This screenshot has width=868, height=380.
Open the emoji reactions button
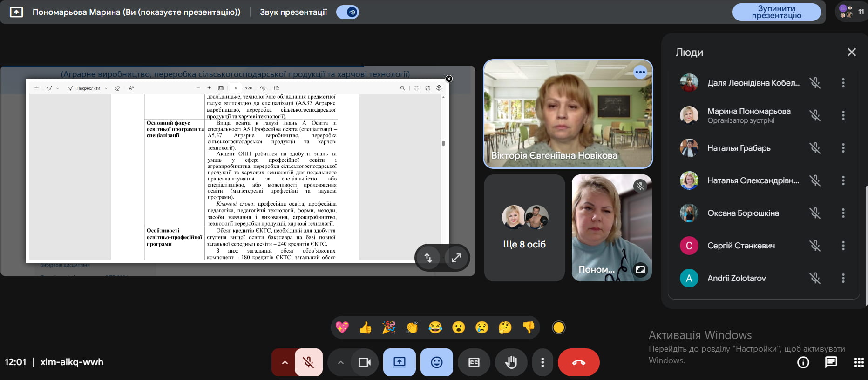point(436,362)
